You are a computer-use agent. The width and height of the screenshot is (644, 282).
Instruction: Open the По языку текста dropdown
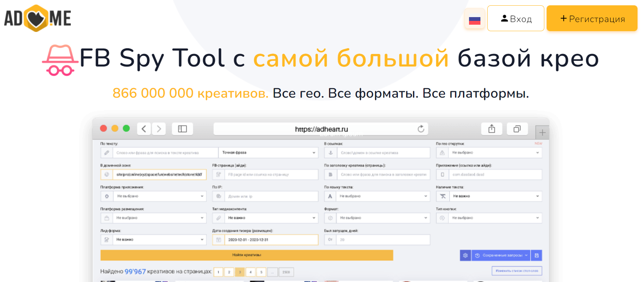click(x=383, y=196)
